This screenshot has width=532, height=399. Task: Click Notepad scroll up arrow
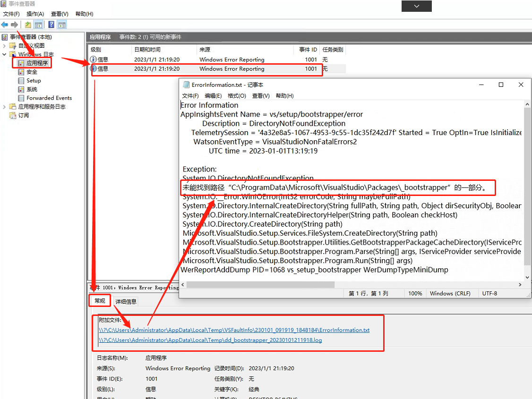pos(527,104)
